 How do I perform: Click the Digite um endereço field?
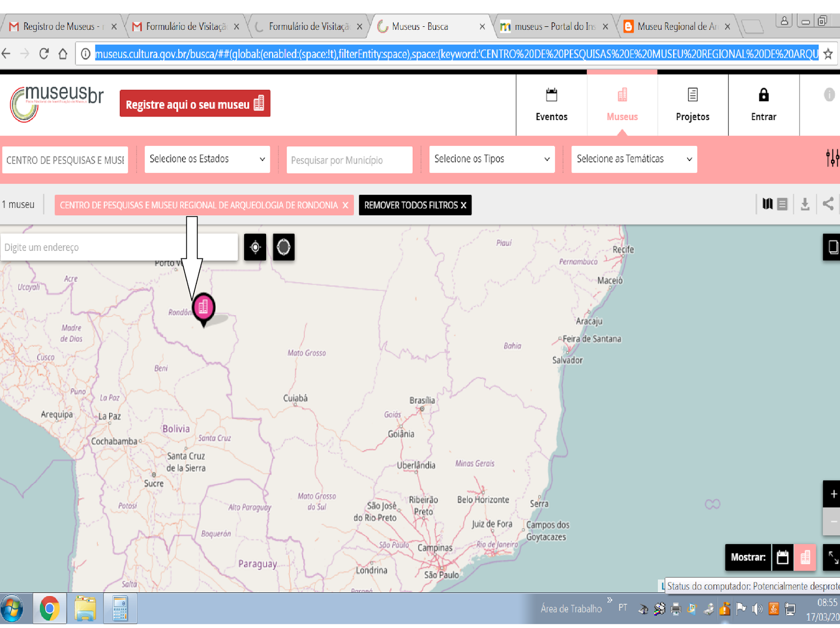[119, 247]
